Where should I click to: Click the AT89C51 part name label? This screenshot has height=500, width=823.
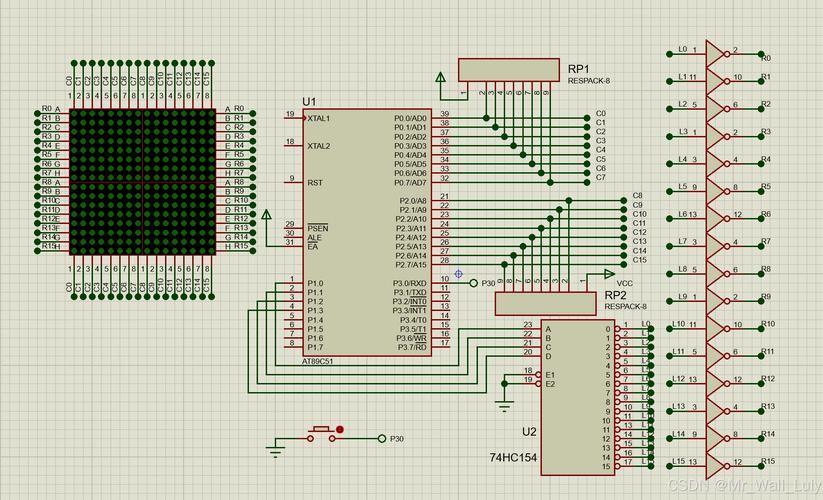[x=318, y=361]
